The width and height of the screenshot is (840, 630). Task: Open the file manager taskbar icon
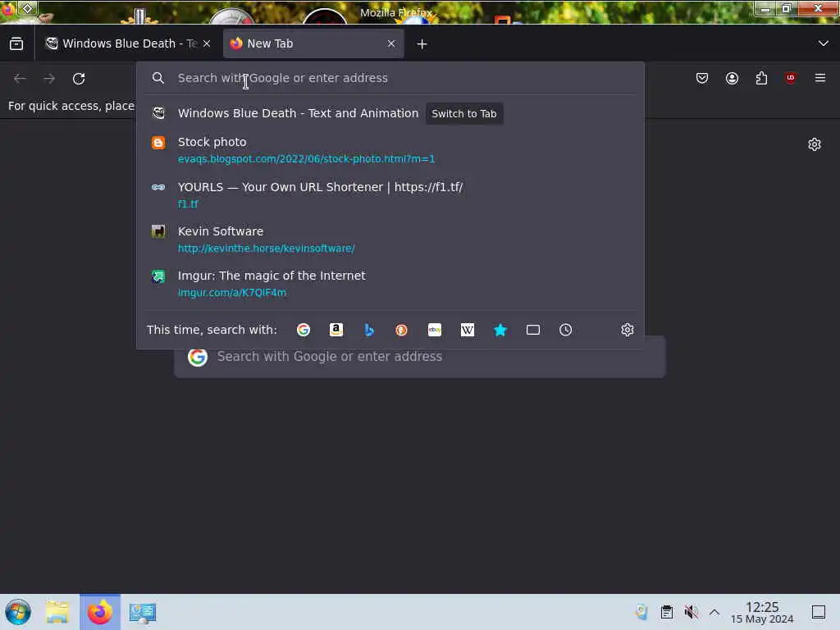[x=57, y=612]
